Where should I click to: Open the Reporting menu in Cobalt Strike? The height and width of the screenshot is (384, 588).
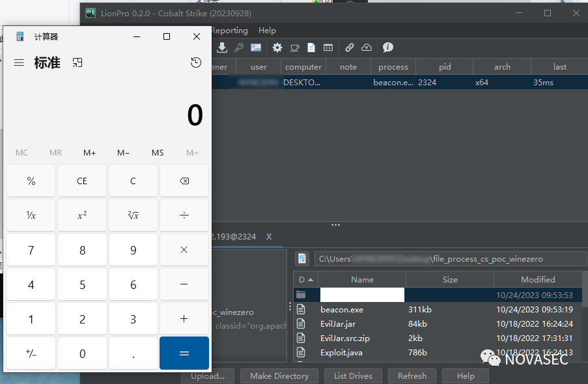click(229, 31)
